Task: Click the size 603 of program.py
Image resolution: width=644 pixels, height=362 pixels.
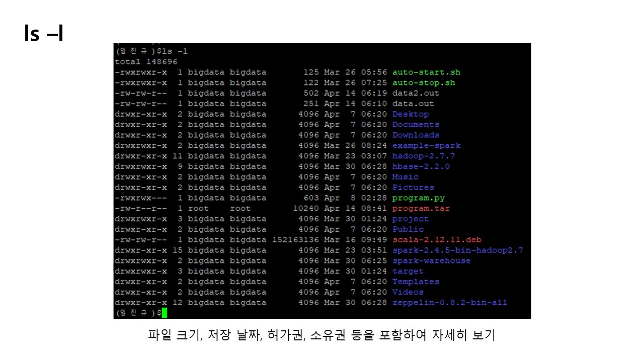Action: (311, 198)
